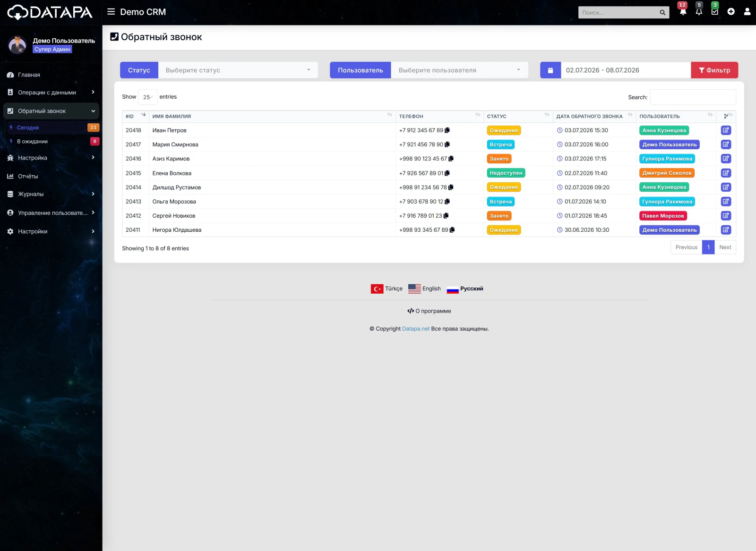The image size is (756, 551).
Task: Switch language to Türkçe
Action: (x=387, y=289)
